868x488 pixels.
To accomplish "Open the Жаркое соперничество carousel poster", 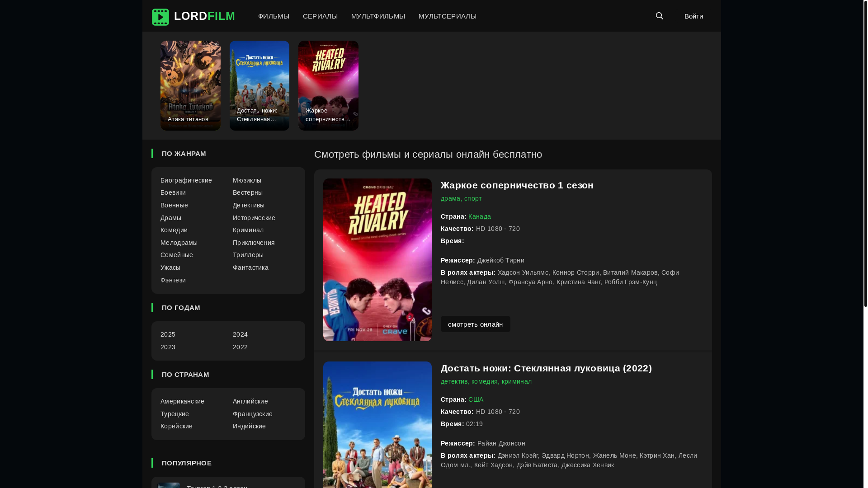I will tap(328, 85).
